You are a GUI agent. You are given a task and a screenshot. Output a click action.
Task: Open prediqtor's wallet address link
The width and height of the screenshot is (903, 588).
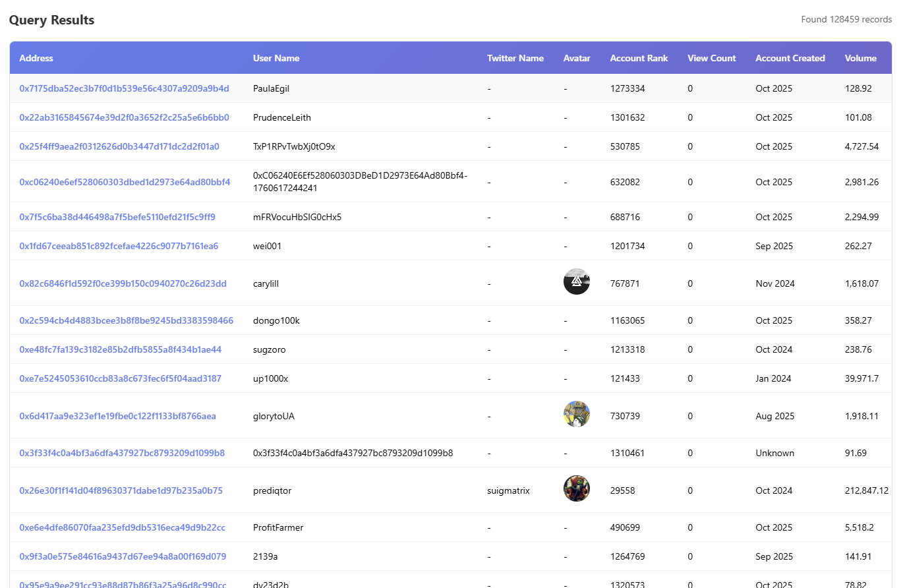pos(122,490)
